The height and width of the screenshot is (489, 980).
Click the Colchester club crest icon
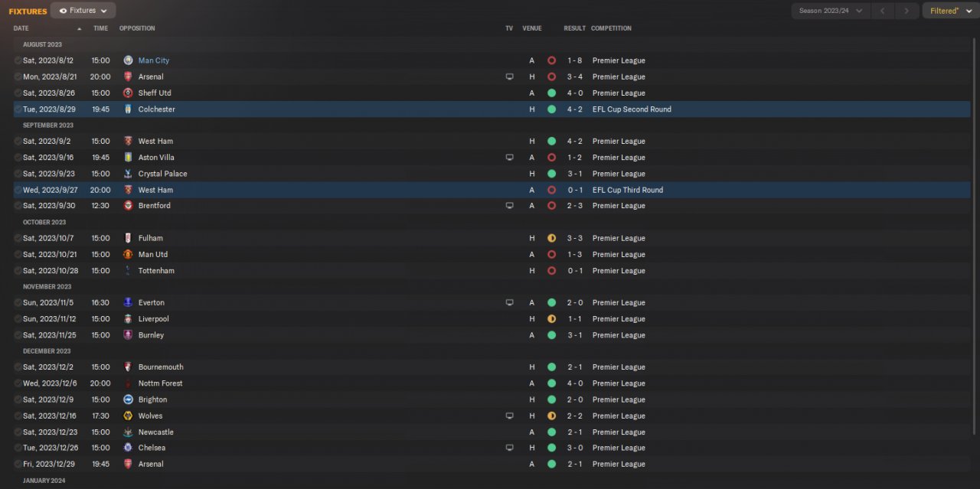[x=128, y=109]
